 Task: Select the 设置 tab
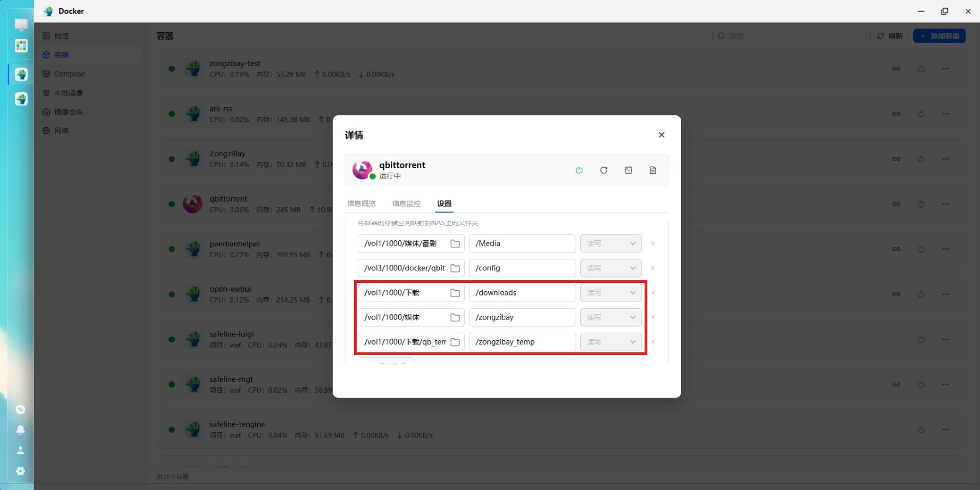coord(444,204)
